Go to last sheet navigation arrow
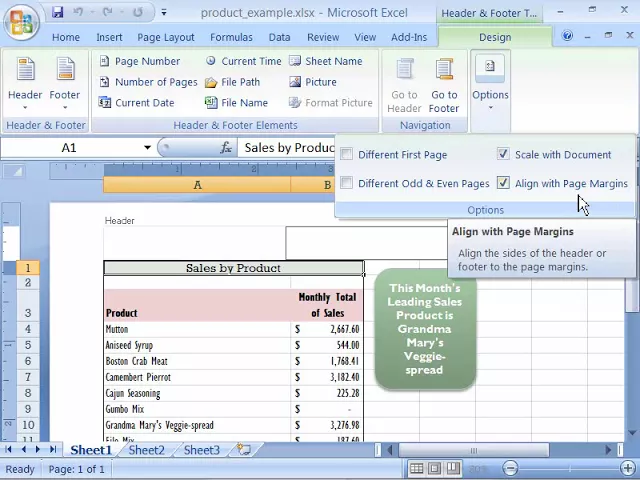This screenshot has width=640, height=480. (x=53, y=449)
